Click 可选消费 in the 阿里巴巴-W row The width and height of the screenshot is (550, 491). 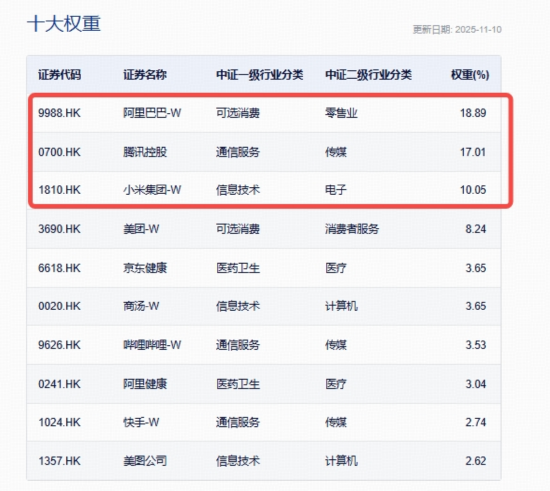coord(238,113)
